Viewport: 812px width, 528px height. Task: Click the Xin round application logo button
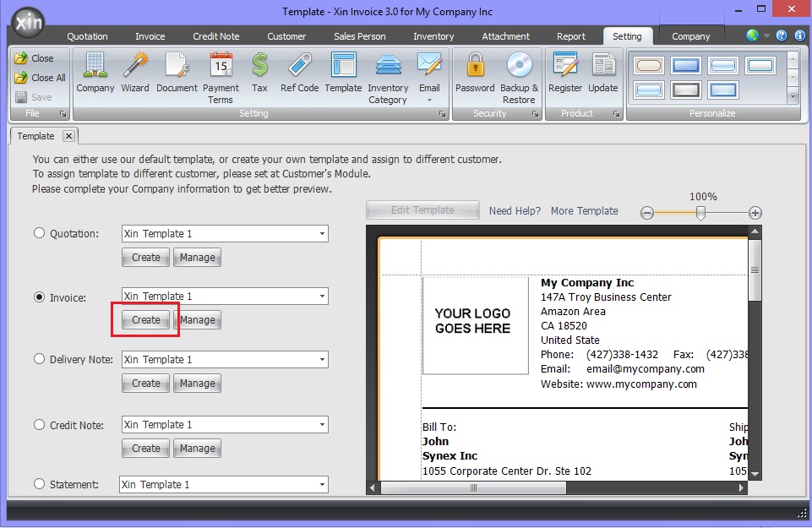point(29,23)
